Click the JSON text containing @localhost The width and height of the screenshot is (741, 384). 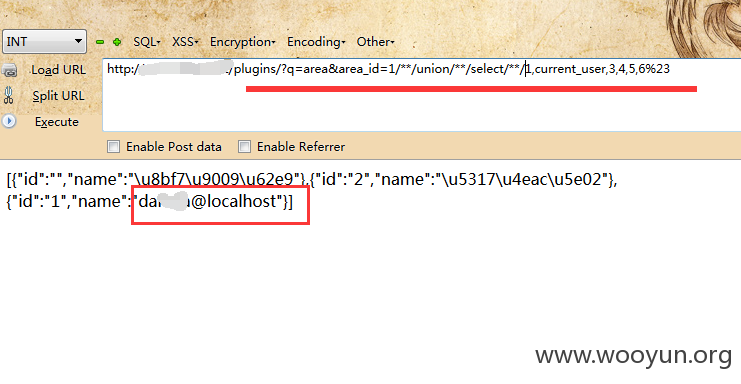pyautogui.click(x=149, y=202)
